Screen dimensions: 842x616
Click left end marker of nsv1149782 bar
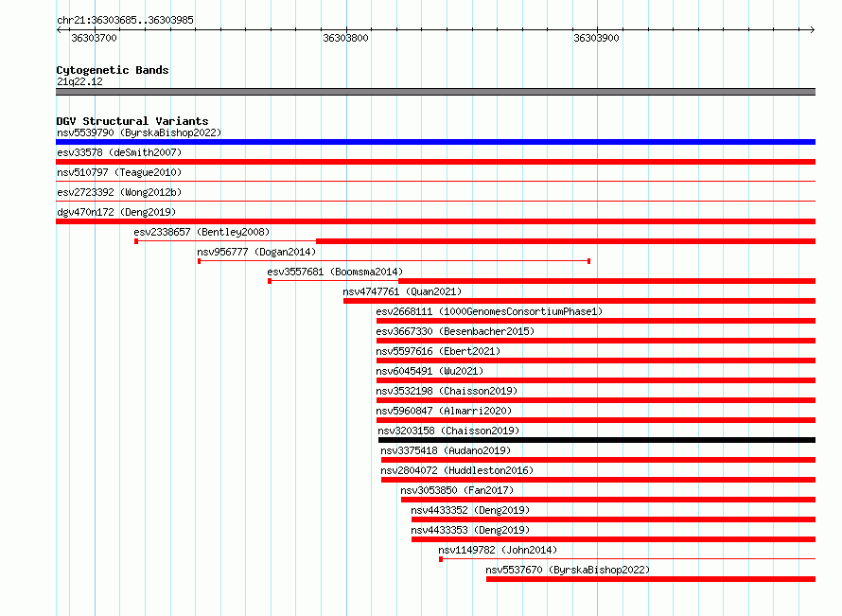(x=441, y=559)
